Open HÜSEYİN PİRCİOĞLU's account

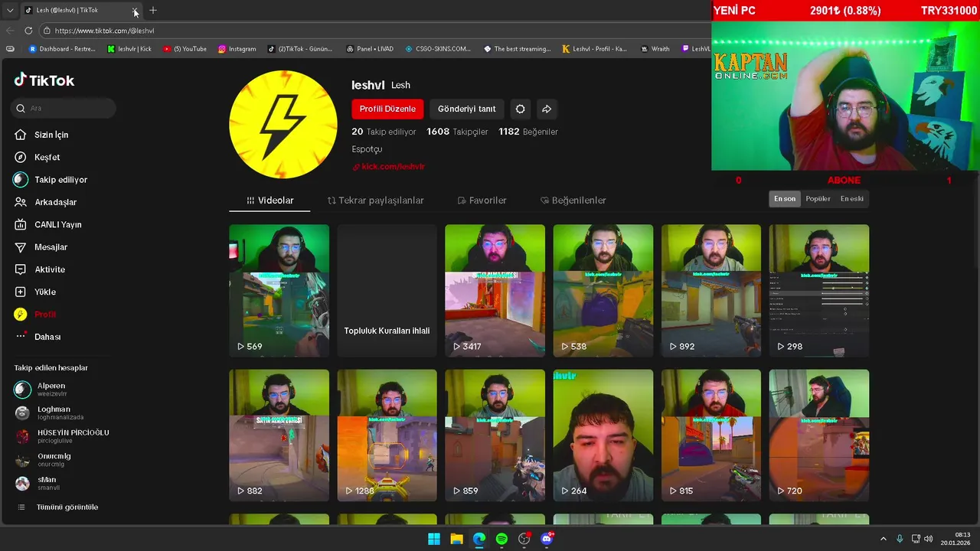coord(61,436)
